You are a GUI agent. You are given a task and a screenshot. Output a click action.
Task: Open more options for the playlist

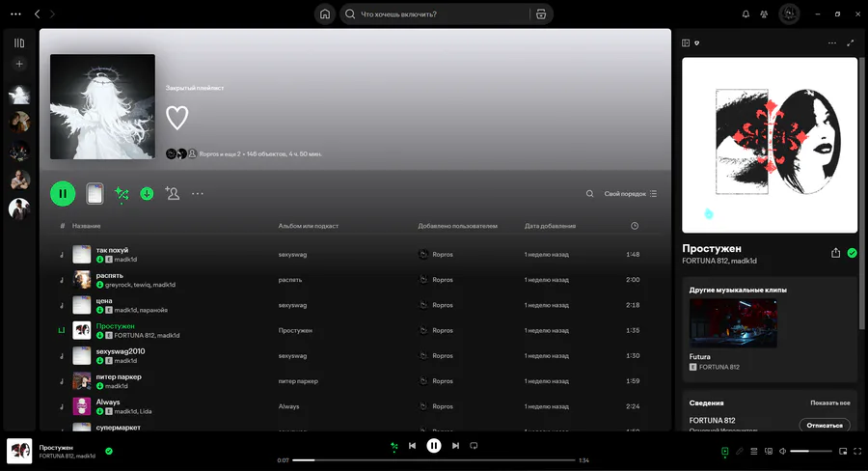197,193
